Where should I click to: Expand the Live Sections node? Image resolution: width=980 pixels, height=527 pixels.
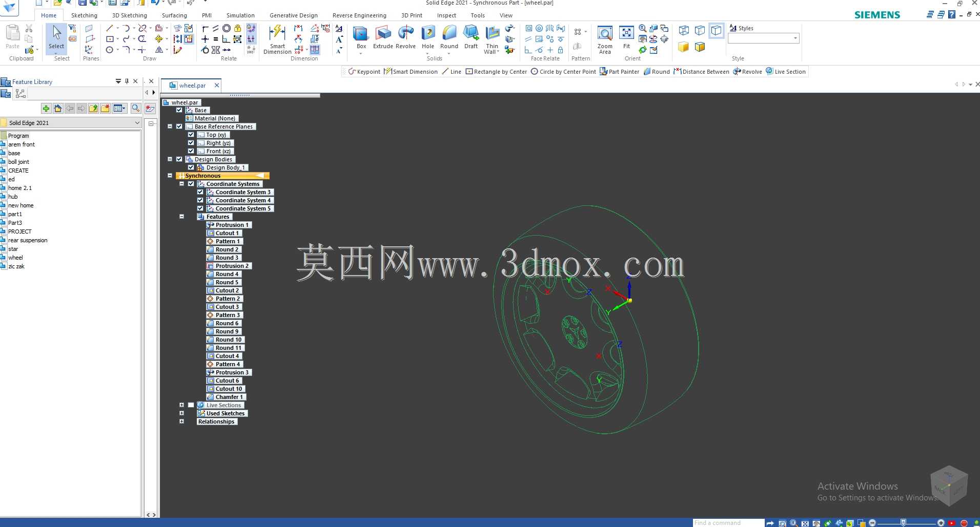tap(181, 405)
